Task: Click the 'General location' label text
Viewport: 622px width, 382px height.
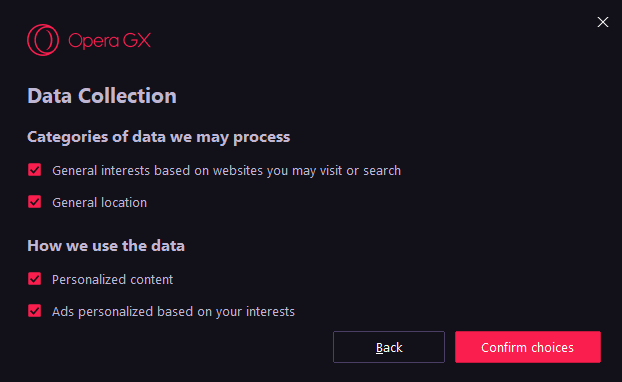Action: pos(100,203)
